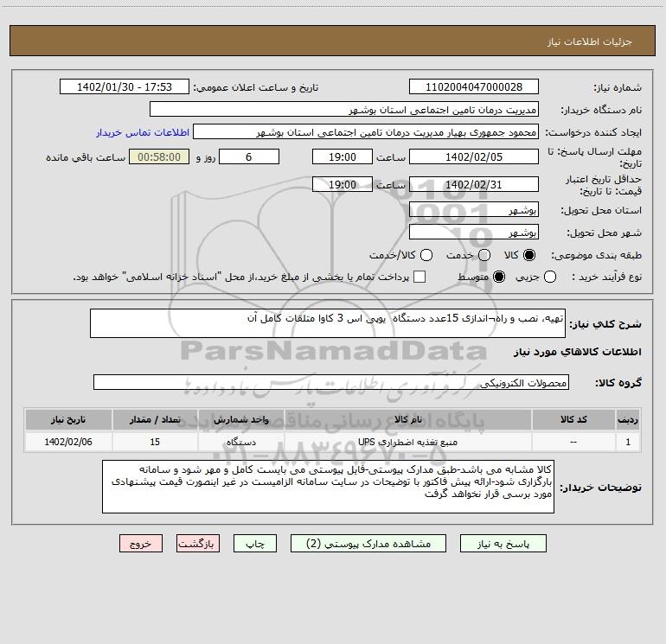Screen dimensions: 666x644
Task: Open مشاهده مدارک پیوستی (2) button
Action: click(368, 544)
